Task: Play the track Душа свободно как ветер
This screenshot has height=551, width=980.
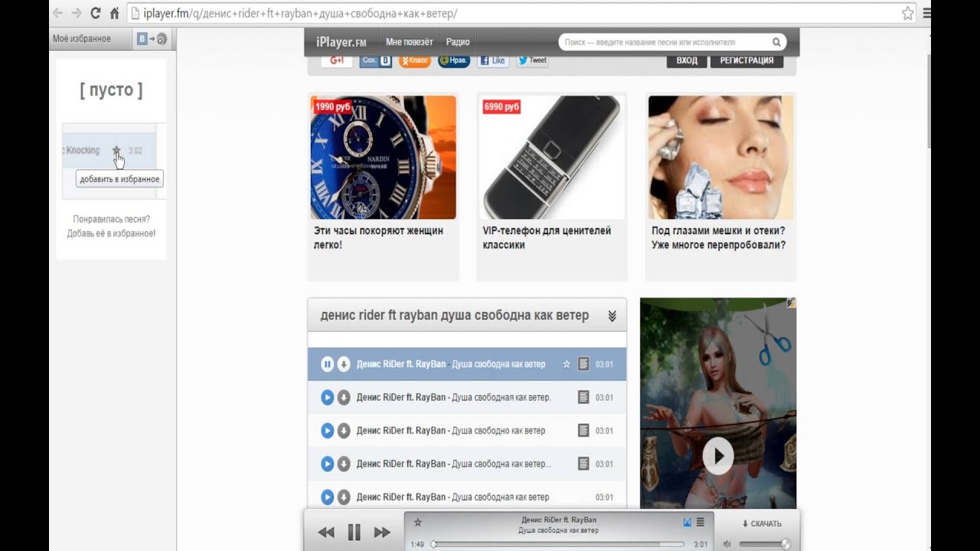Action: [x=327, y=431]
